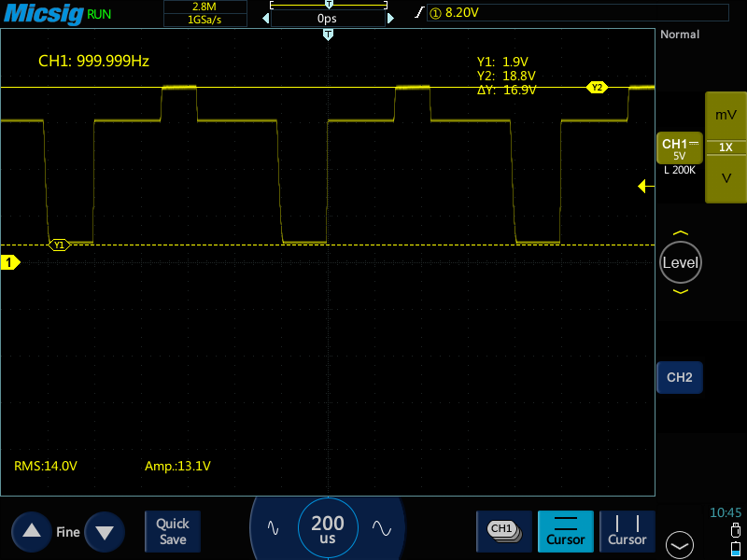Open the CH1 channel stack icon
This screenshot has height=560, width=747.
click(504, 531)
